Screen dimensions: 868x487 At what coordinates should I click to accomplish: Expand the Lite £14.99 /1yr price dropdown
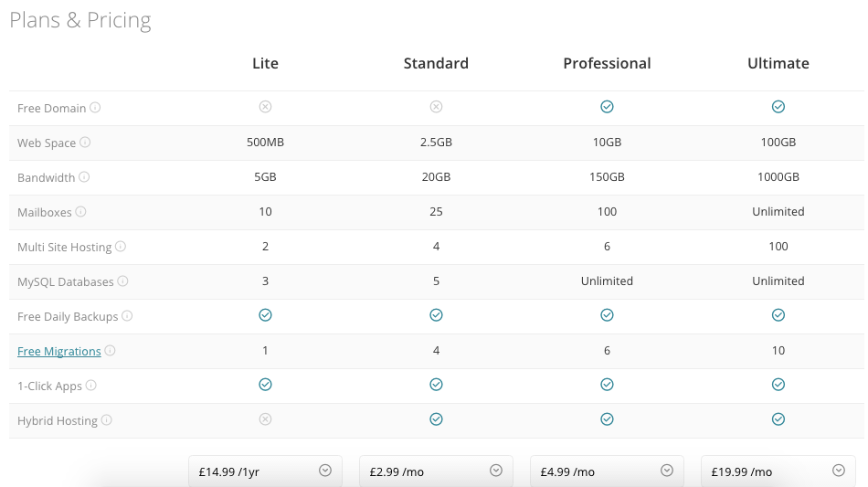(265, 471)
